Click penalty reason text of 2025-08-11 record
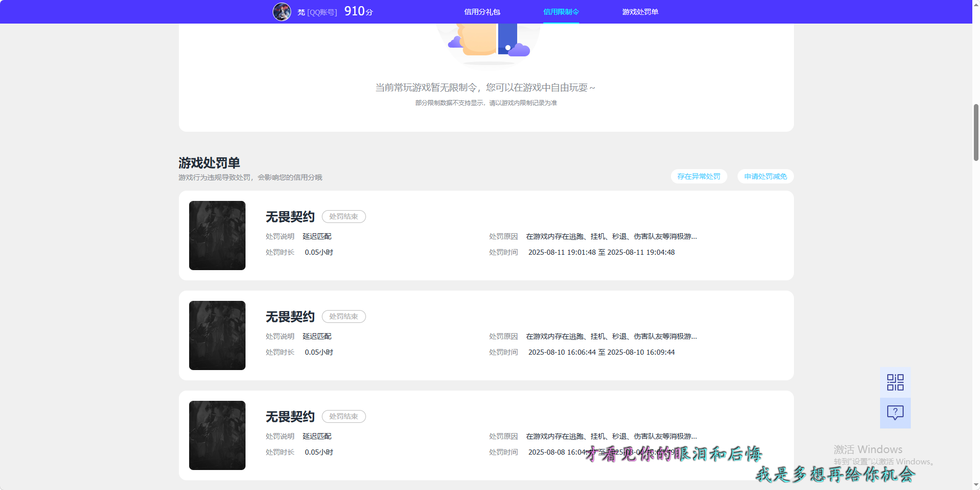 tap(611, 236)
